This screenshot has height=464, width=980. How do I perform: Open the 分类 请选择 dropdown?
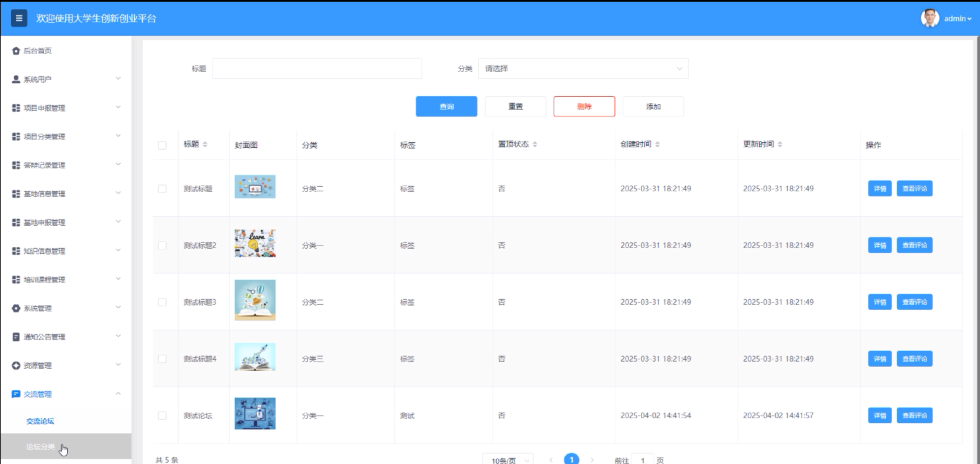point(583,69)
